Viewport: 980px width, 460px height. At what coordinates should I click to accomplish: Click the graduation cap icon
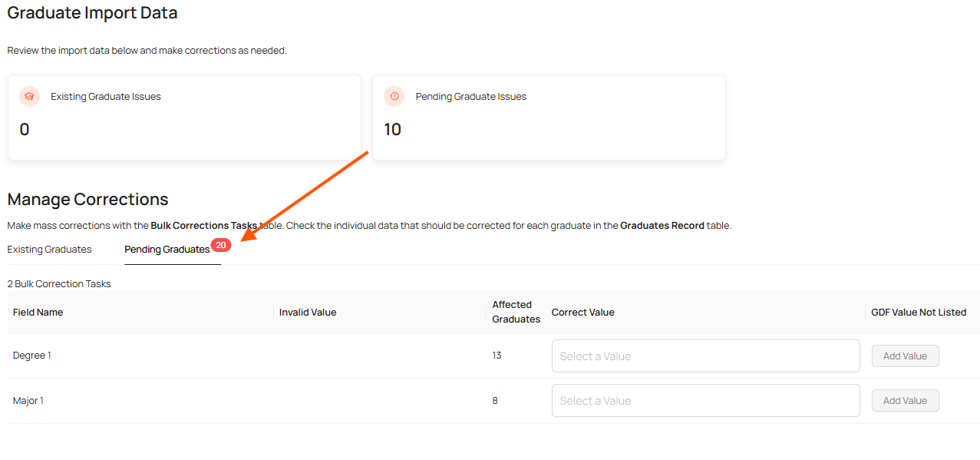(x=29, y=97)
